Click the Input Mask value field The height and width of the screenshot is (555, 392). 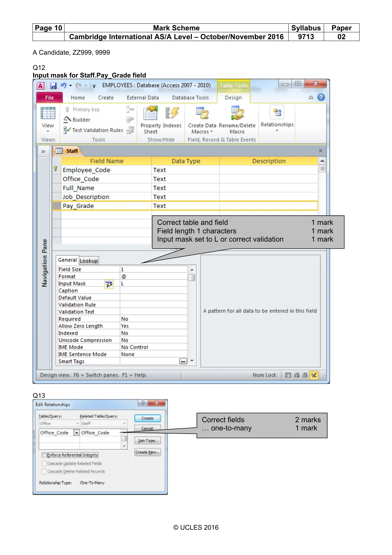[x=154, y=284]
